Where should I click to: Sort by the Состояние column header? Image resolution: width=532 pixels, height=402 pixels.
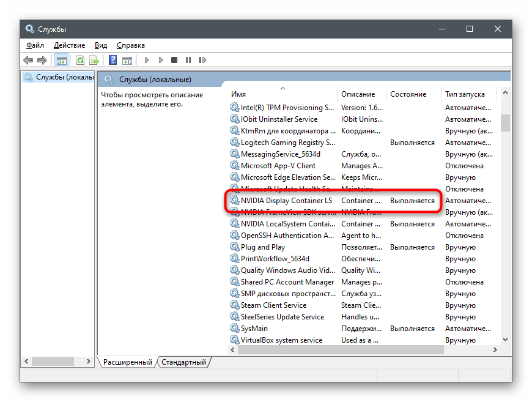[413, 94]
